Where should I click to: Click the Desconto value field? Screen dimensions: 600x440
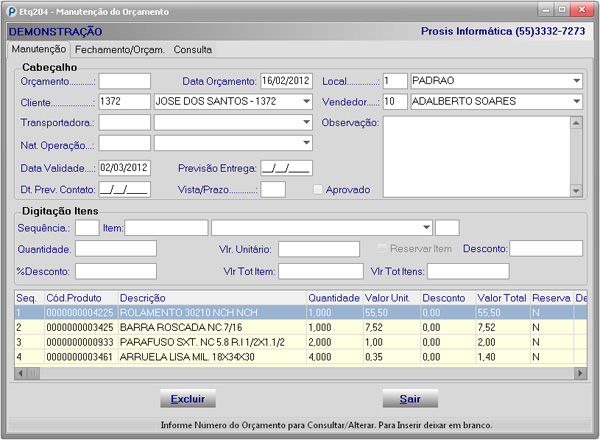point(546,249)
